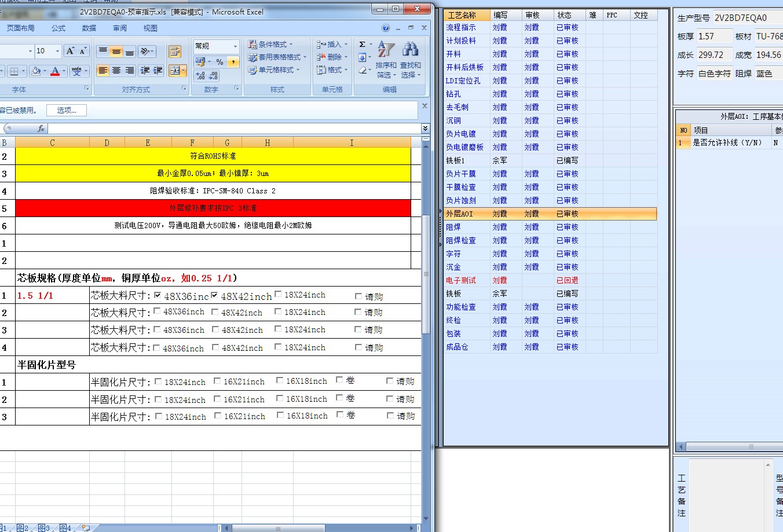Uncheck 48X42inch in the 1.5 1/1 row
Viewport: 783px width, 532px height.
(x=214, y=295)
